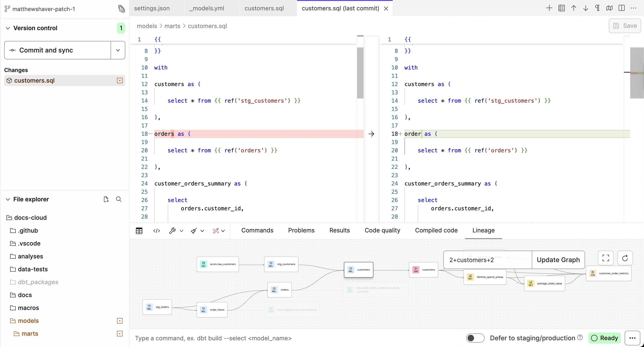This screenshot has height=347, width=644.
Task: Click the Update Graph button
Action: 558,260
